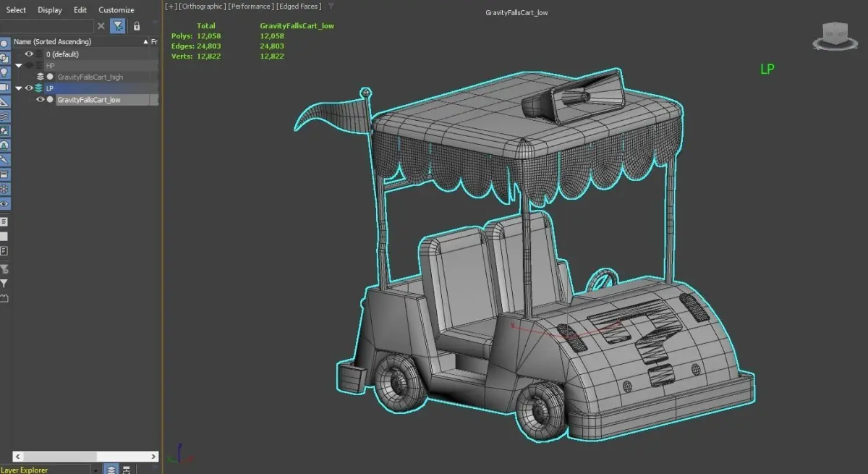Screen dimensions: 868x474
Task: Click the Polys total value 12,058
Action: [209, 35]
